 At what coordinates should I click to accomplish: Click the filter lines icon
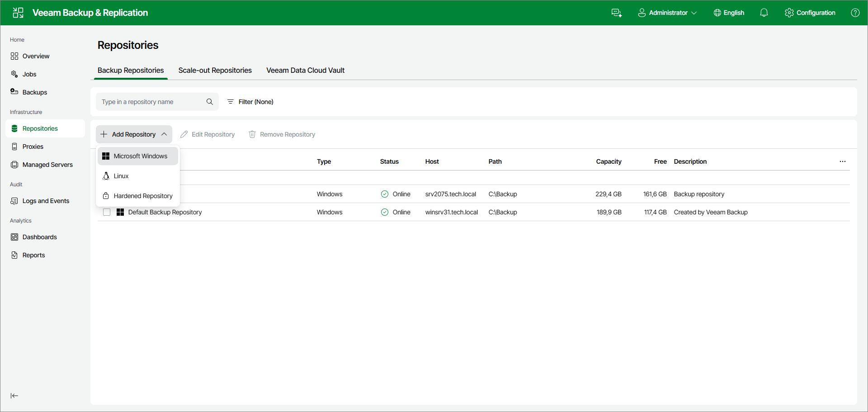231,102
